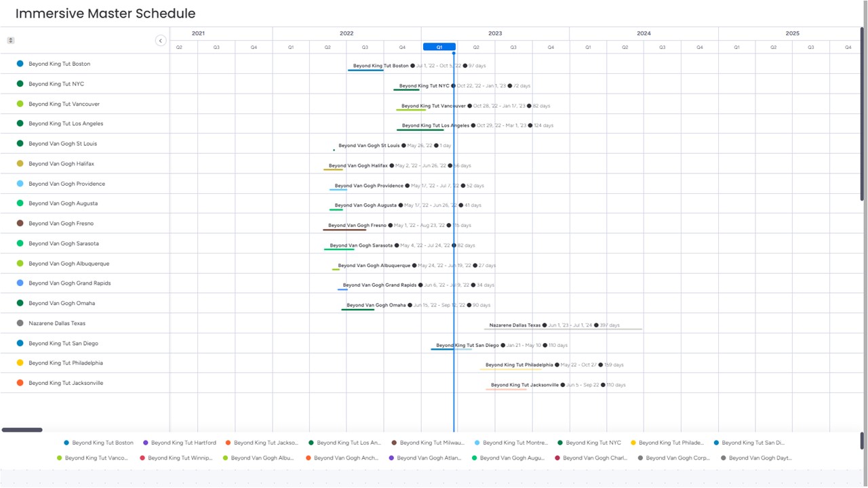Click the Nazarene Dallas Texas gray timeline bar
This screenshot has height=488, width=868.
[564, 329]
